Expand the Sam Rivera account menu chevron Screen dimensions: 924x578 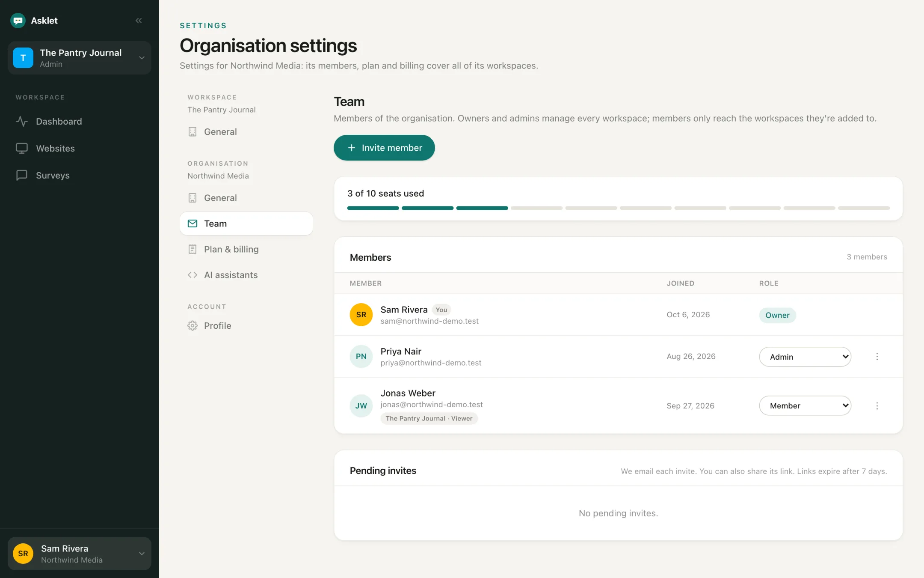(142, 554)
